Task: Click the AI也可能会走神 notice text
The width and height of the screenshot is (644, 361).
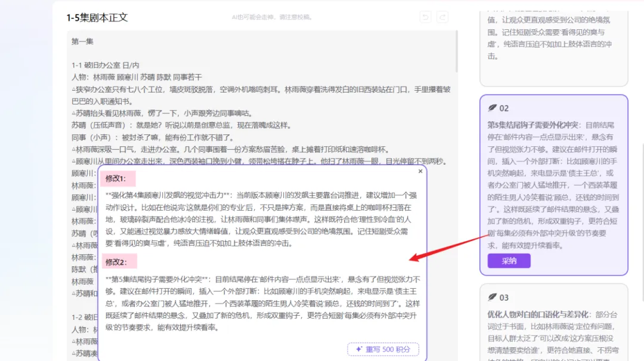Action: [x=273, y=17]
